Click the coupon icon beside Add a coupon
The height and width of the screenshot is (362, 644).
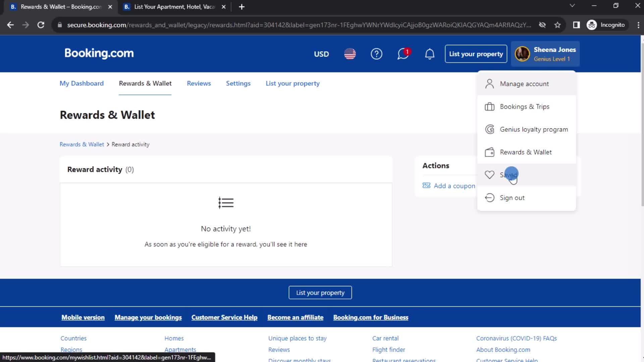pos(426,186)
